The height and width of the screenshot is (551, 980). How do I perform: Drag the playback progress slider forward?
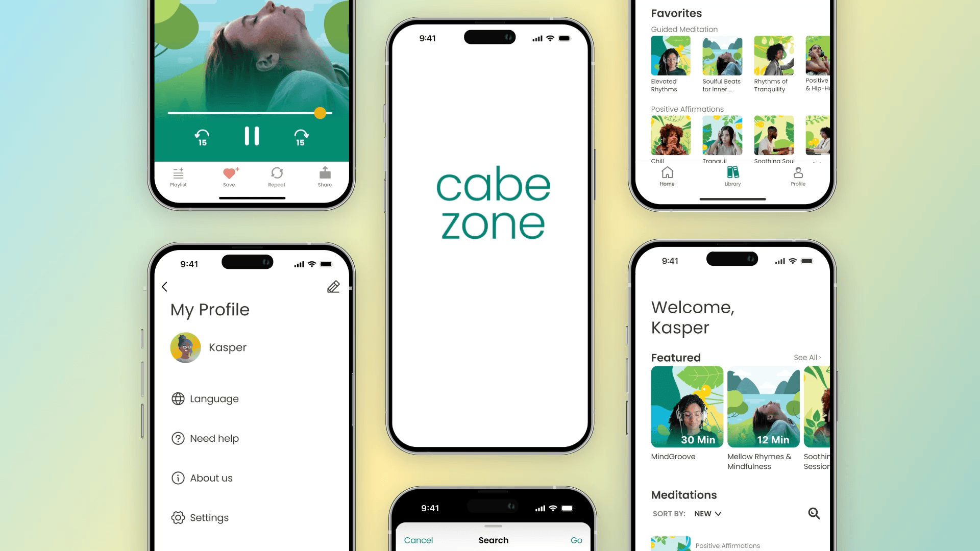point(321,112)
